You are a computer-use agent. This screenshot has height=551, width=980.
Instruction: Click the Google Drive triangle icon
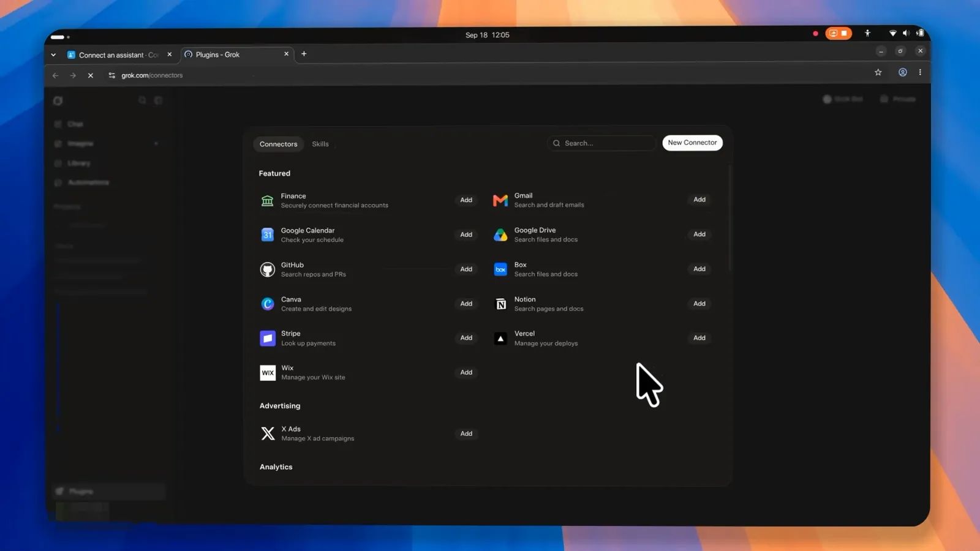[x=500, y=234]
